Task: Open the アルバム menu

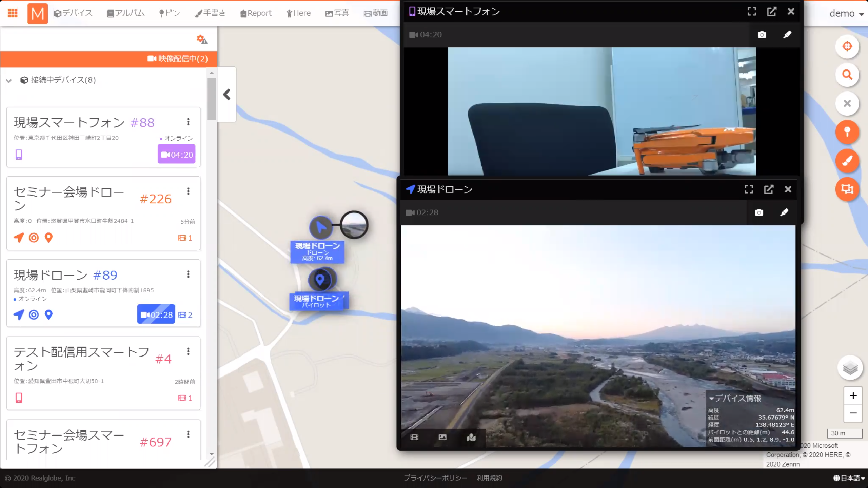Action: pos(126,13)
